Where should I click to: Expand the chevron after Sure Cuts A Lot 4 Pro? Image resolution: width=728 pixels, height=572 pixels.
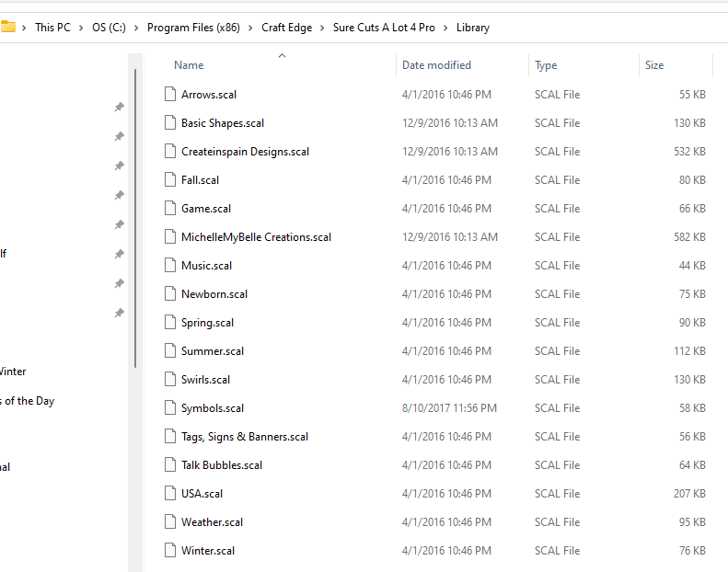tap(445, 28)
